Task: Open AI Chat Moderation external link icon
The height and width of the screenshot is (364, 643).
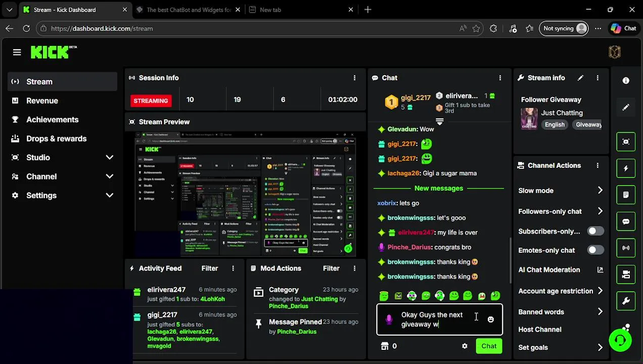Action: pos(600,270)
